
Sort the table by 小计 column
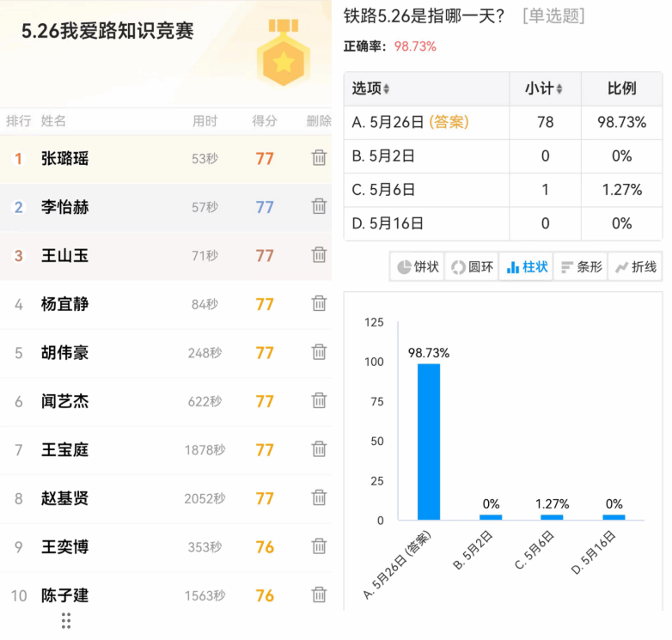coord(545,88)
